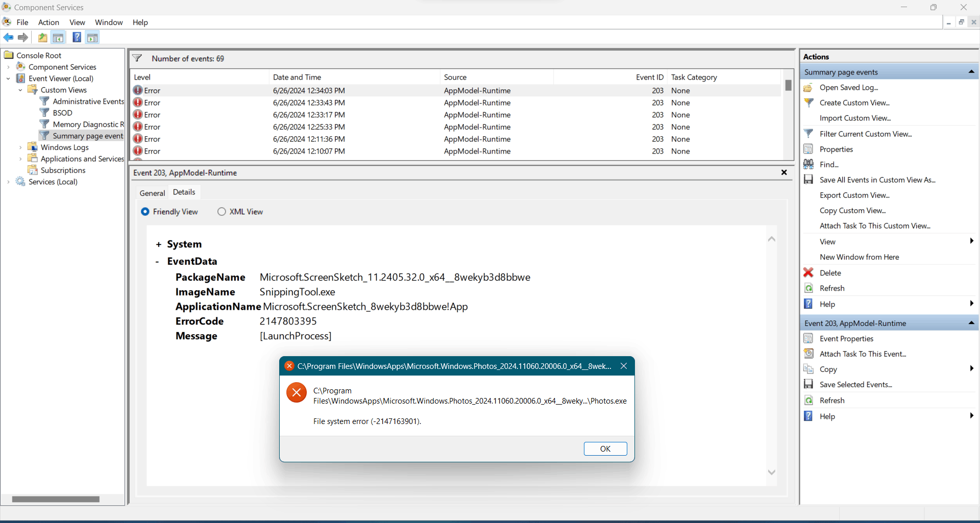Click the Console Root folder icon
Screen dimensions: 980x523
(9, 55)
